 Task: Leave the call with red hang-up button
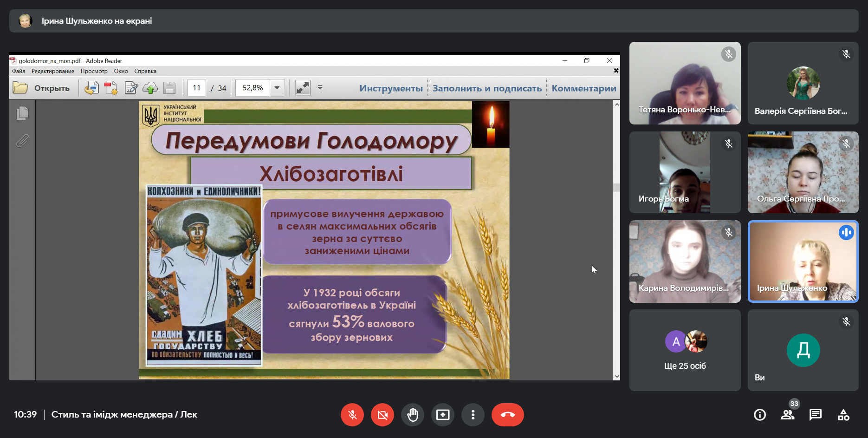508,415
